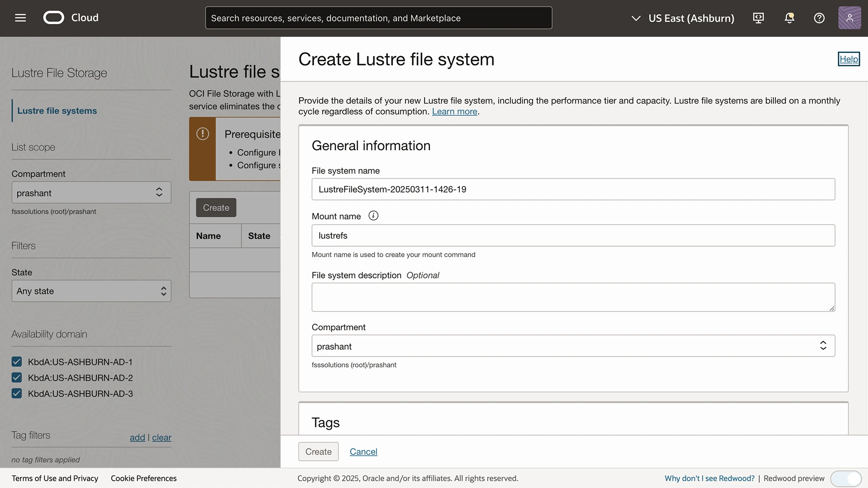This screenshot has height=488, width=868.
Task: Open Cookie Preferences
Action: (x=143, y=478)
